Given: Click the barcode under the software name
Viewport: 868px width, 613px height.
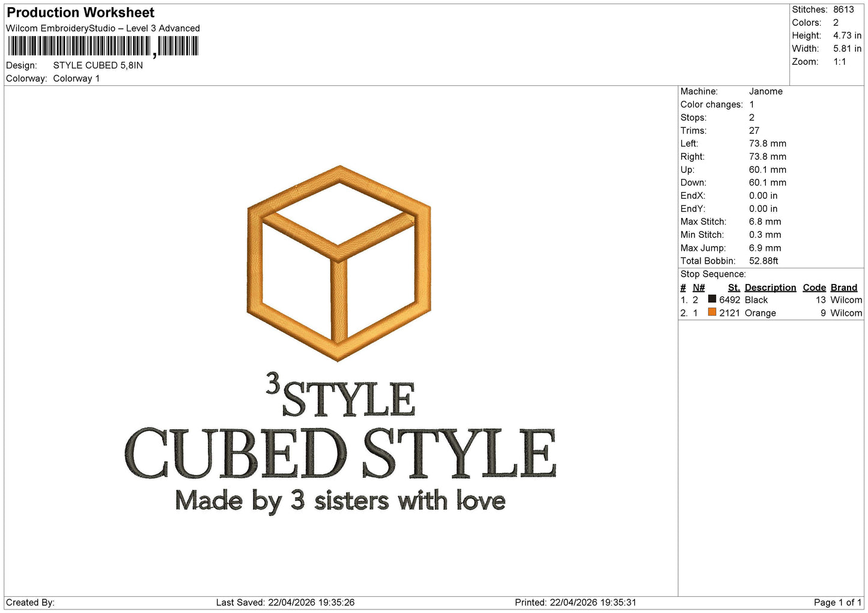Looking at the screenshot, I should pos(102,46).
